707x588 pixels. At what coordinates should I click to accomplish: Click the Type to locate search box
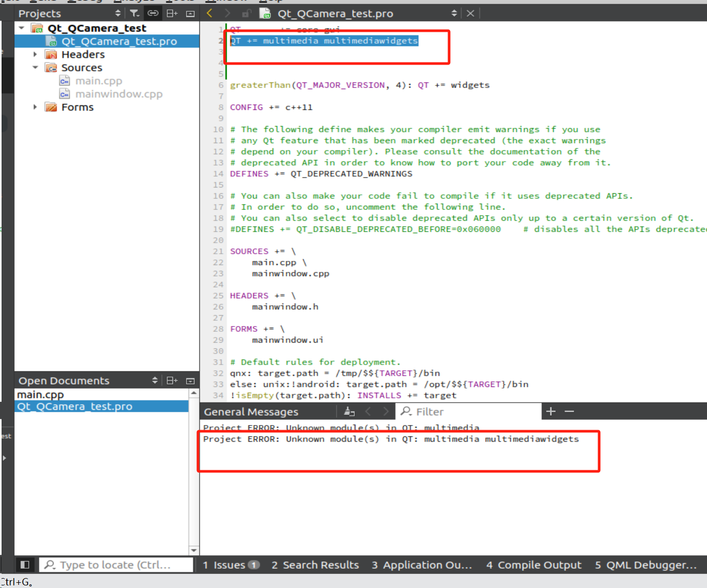point(116,565)
